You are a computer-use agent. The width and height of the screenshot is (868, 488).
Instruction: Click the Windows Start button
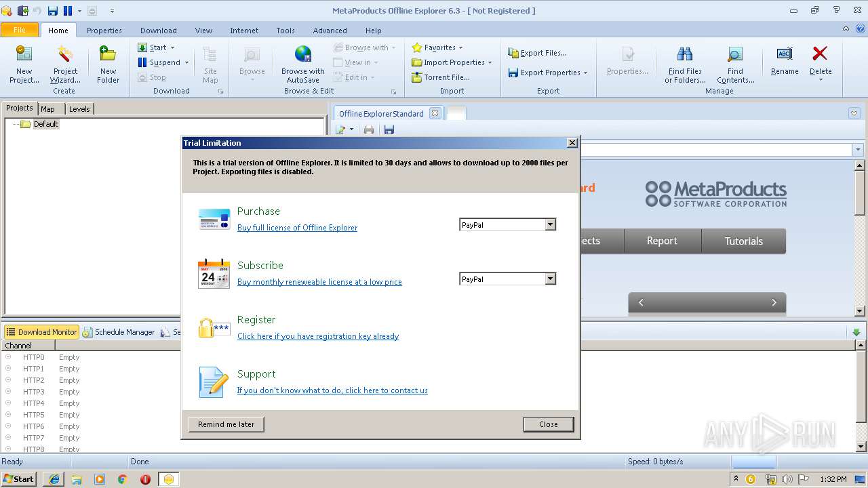pos(19,479)
